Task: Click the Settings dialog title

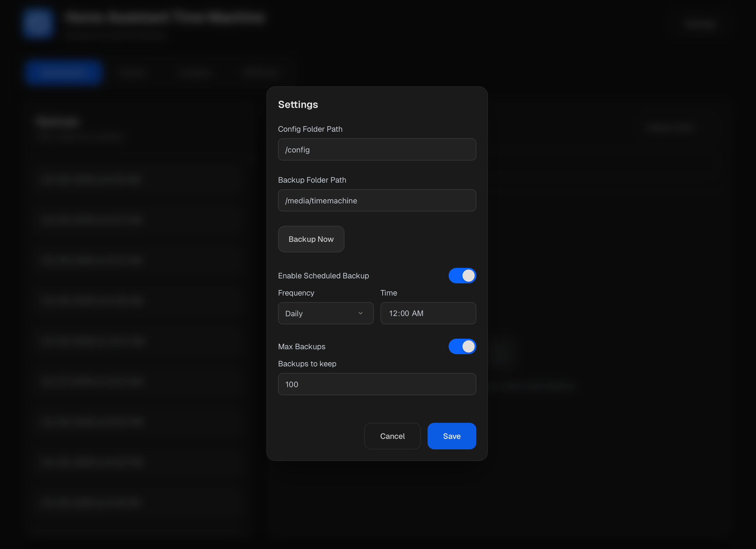Action: (298, 105)
